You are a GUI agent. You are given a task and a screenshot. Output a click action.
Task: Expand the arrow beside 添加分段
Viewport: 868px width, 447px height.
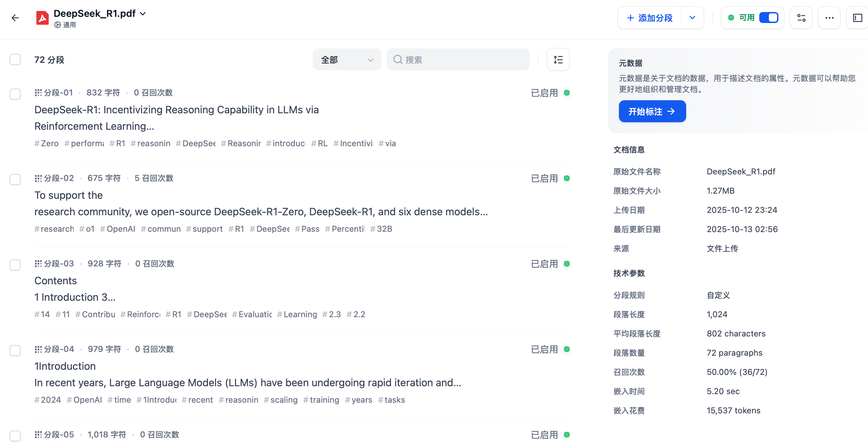tap(692, 18)
